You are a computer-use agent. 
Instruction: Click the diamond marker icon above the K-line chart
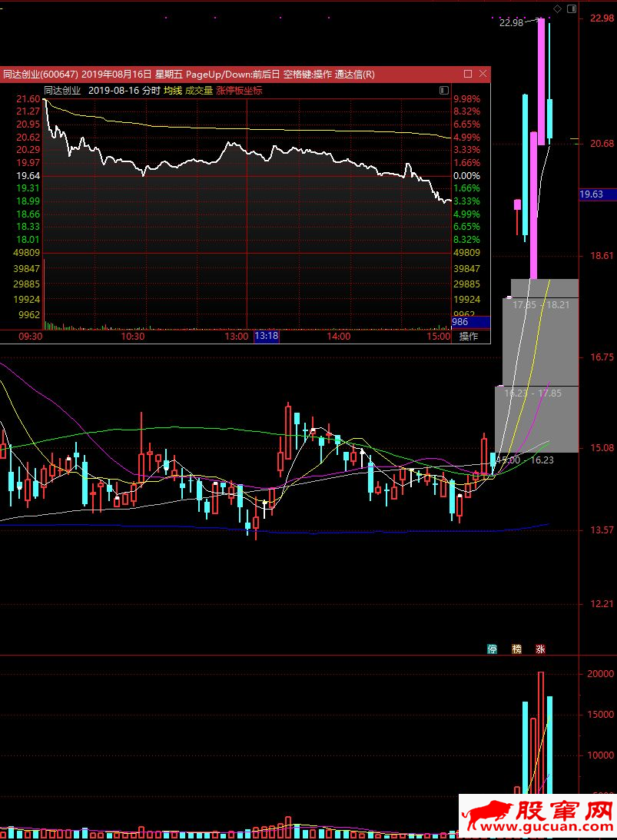pos(558,8)
